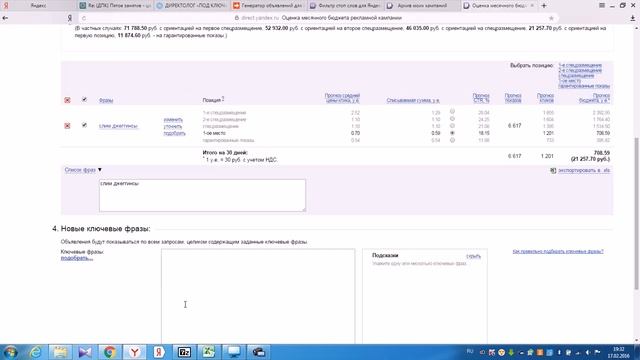Open the last taskbar app with camera icon
Screen dimensions: 640x360
(x=258, y=352)
